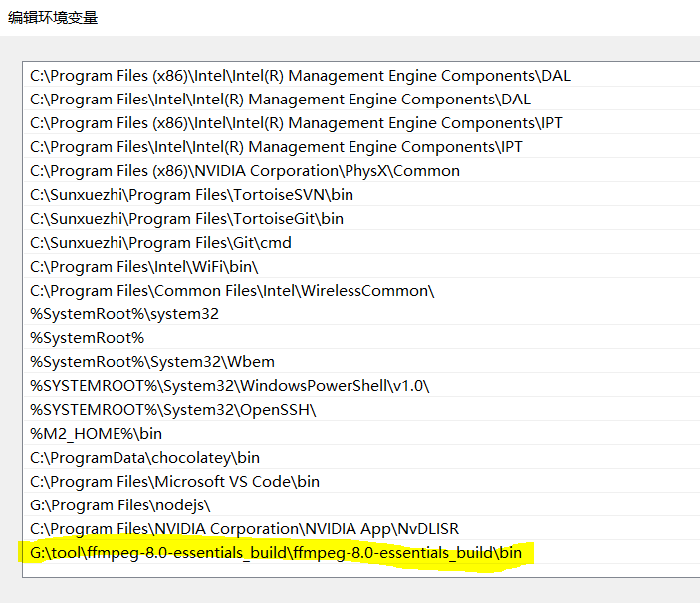Select the Intel\WirelessCommon\ path entry
Viewport: 700px width, 603px height.
[361, 290]
